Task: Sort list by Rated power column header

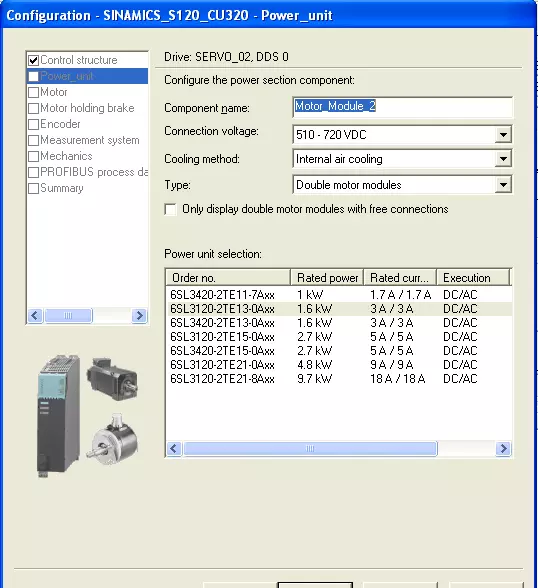Action: (x=327, y=278)
